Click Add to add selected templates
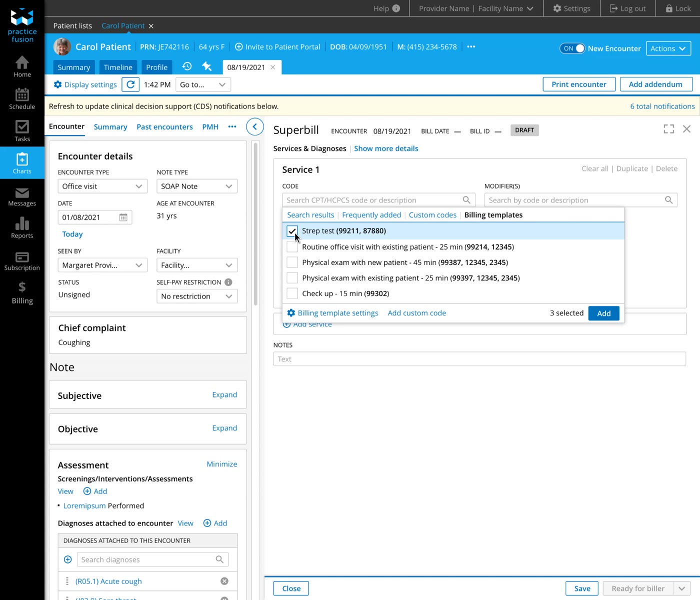The width and height of the screenshot is (700, 600). coord(604,313)
